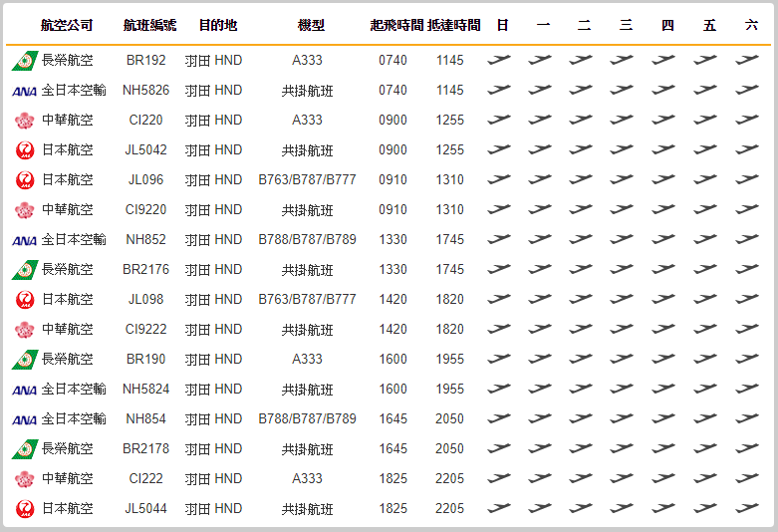Image resolution: width=778 pixels, height=532 pixels.
Task: Click the China Airlines logo beside CI9220
Action: 24,210
